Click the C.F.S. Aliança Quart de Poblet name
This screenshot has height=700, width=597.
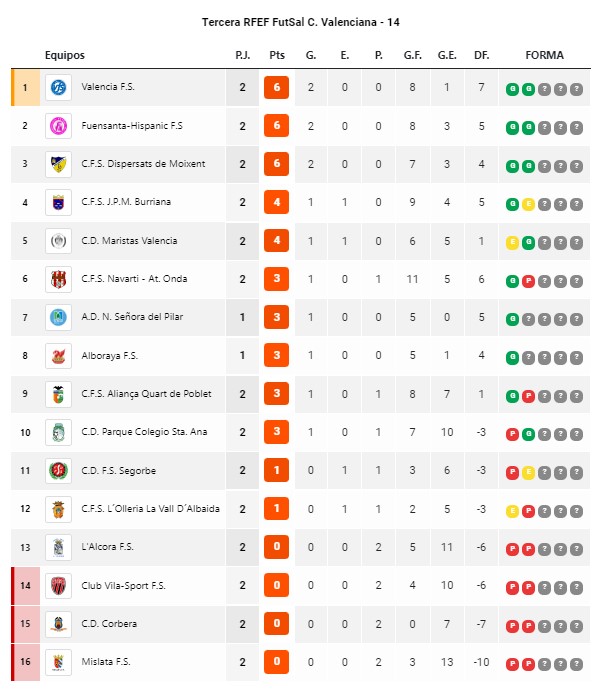pos(146,394)
